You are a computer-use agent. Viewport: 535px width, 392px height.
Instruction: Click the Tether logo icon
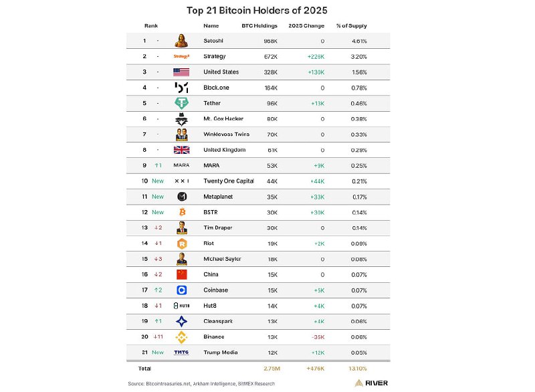point(181,103)
